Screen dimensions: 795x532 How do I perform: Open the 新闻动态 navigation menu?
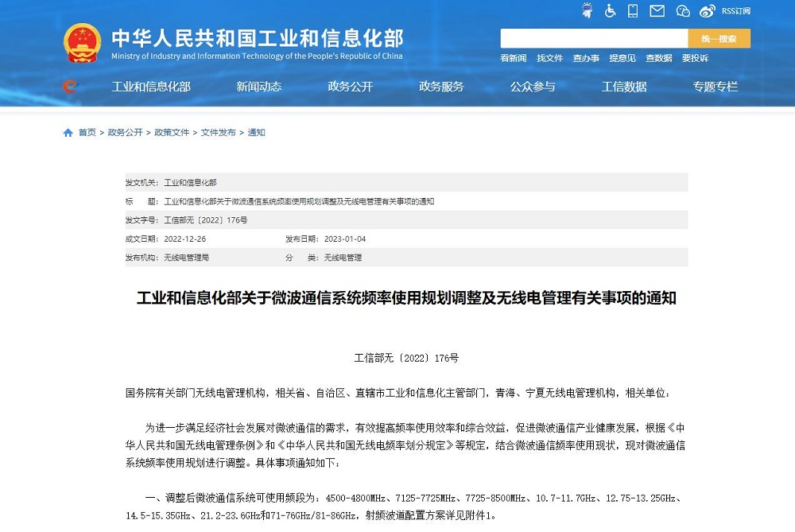click(x=258, y=87)
